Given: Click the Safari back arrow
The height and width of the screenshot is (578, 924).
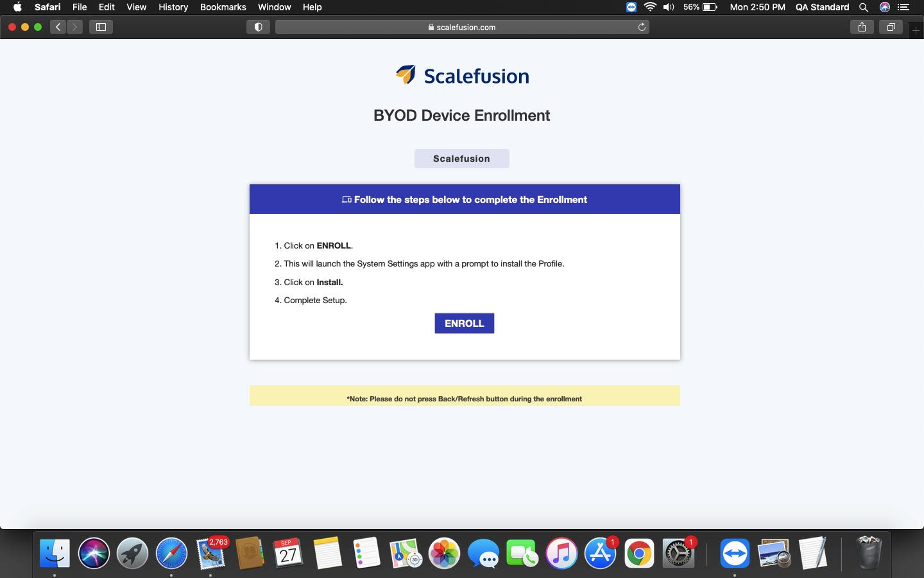Looking at the screenshot, I should 58,27.
